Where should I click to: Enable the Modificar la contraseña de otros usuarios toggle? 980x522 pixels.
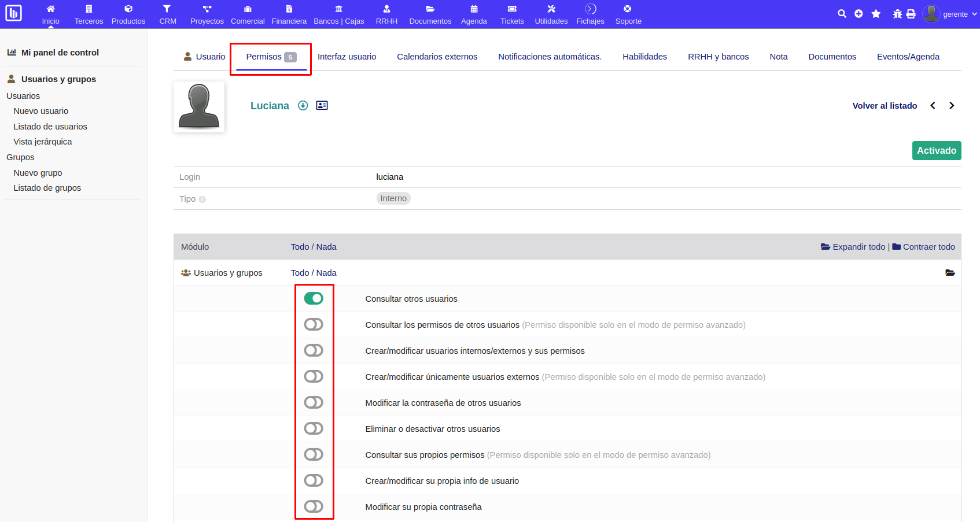click(314, 402)
